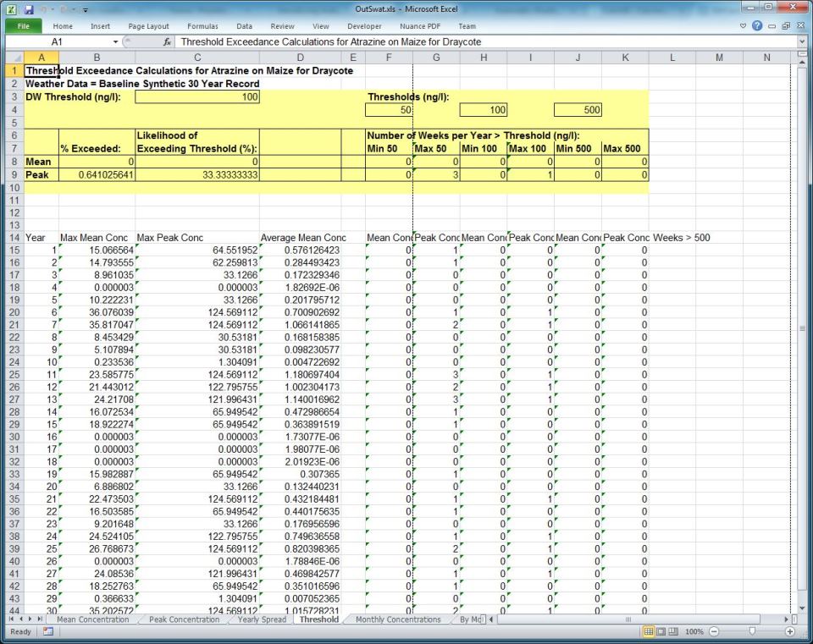This screenshot has width=813, height=644.
Task: Open the Customize Quick Access Toolbar dropdown
Action: tap(85, 8)
